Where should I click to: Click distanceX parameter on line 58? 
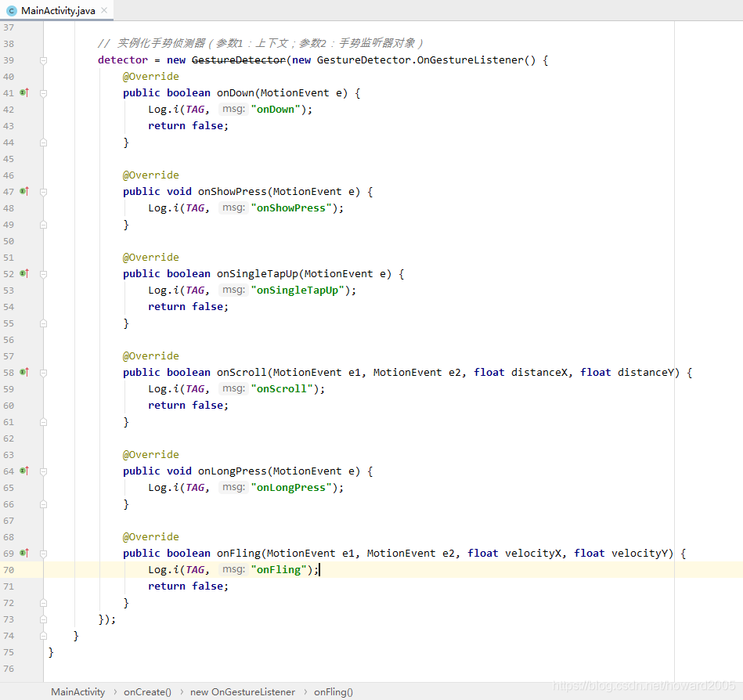tap(539, 372)
